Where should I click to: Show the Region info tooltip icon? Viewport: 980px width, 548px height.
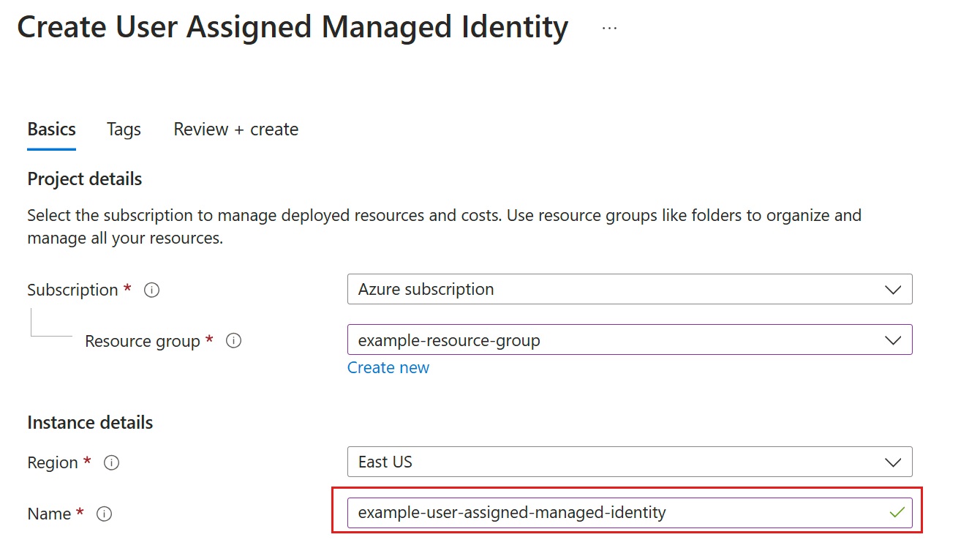coord(111,463)
